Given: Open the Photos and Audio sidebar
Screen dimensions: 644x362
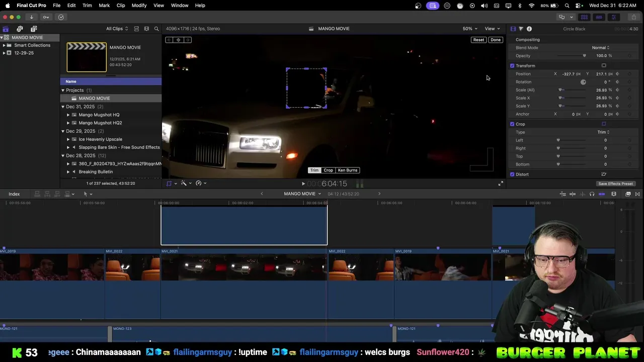Looking at the screenshot, I should 20,29.
